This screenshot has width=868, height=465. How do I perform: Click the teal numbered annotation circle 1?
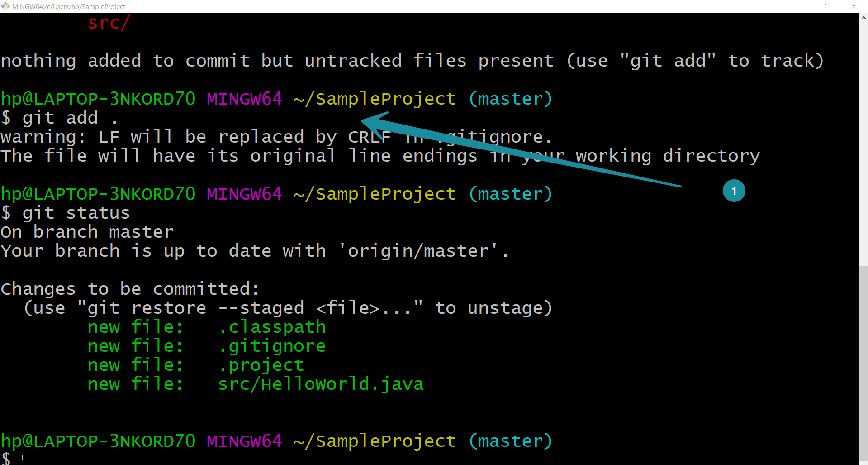pyautogui.click(x=734, y=191)
